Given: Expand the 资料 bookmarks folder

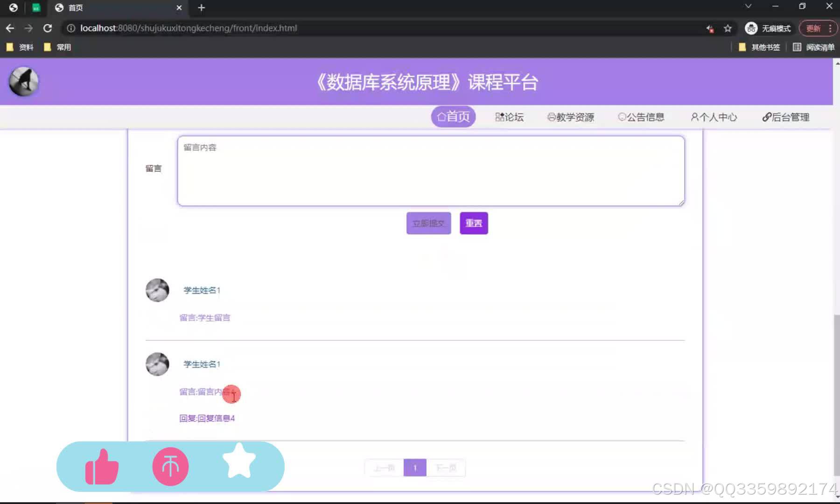Looking at the screenshot, I should click(20, 47).
